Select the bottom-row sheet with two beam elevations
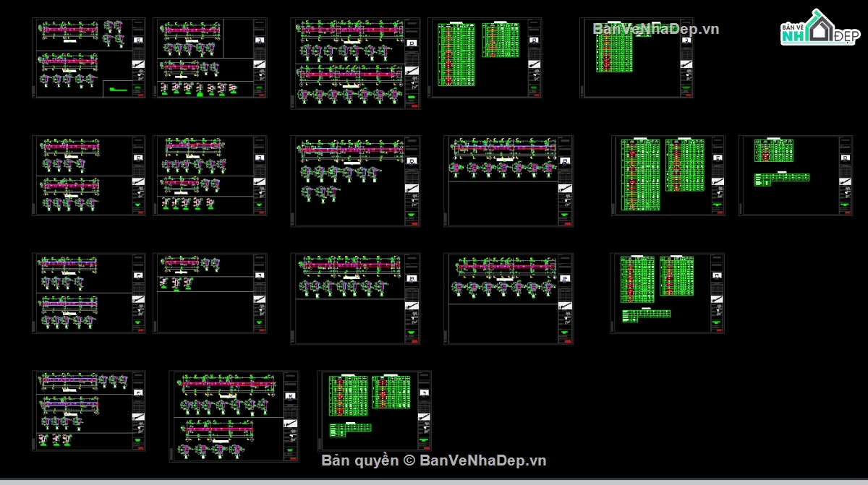868x485 pixels. point(234,416)
